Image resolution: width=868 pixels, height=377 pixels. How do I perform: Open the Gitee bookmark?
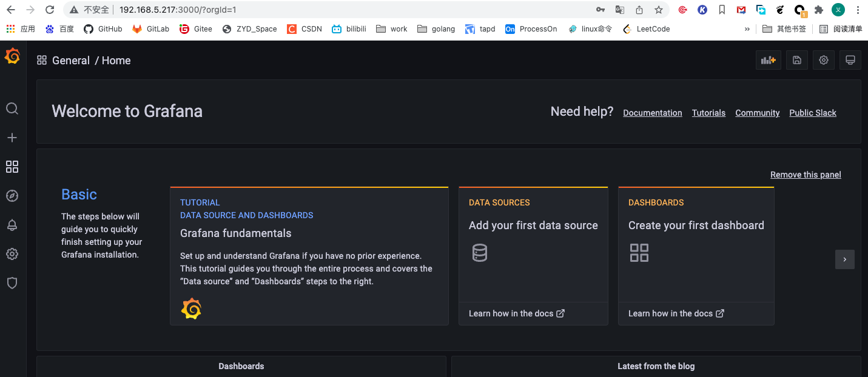coord(196,29)
